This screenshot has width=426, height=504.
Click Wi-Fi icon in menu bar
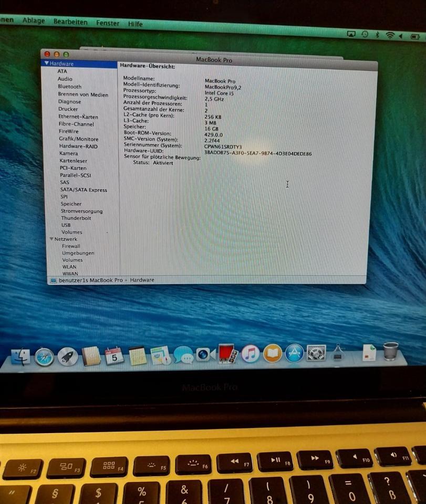coord(390,35)
